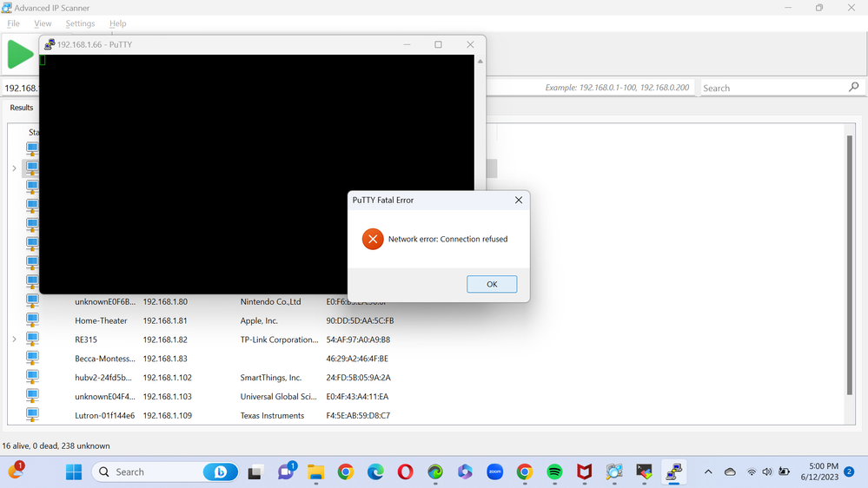
Task: Click the device icon for hubv2-24fd5b...
Action: click(32, 377)
